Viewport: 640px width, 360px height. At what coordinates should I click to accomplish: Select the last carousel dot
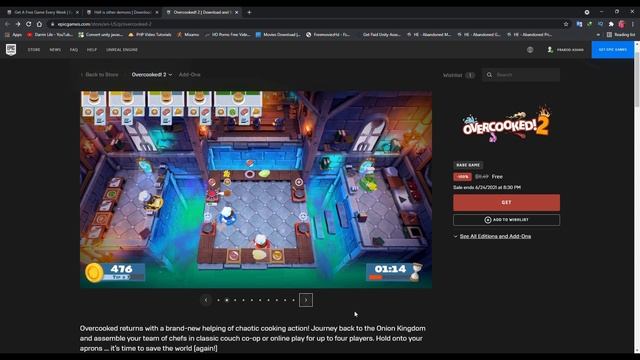293,300
